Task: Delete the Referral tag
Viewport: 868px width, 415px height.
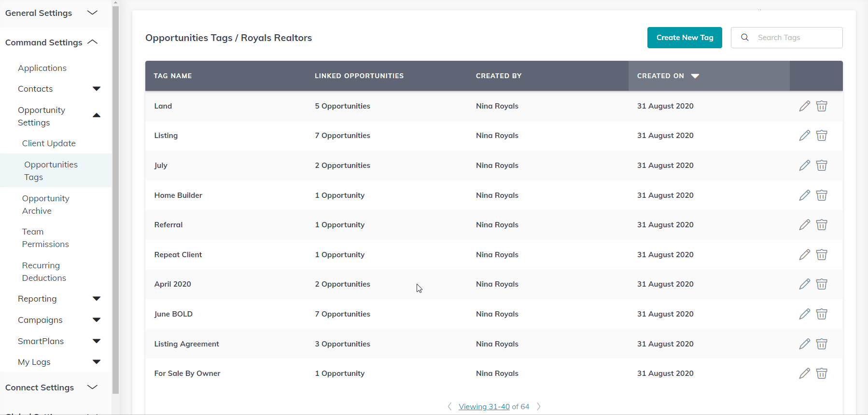Action: tap(822, 225)
